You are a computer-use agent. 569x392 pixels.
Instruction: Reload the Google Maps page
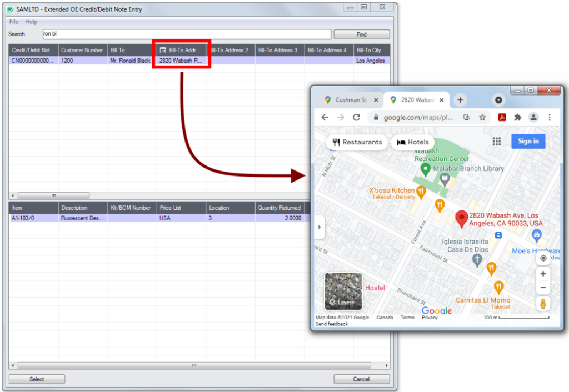(356, 117)
